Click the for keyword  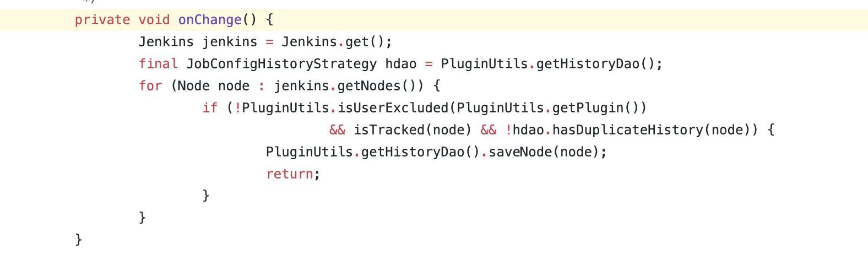(150, 86)
